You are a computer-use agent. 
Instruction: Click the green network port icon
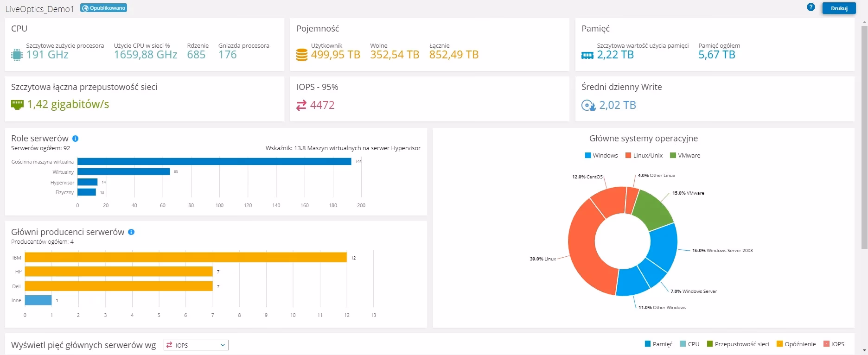pos(17,105)
